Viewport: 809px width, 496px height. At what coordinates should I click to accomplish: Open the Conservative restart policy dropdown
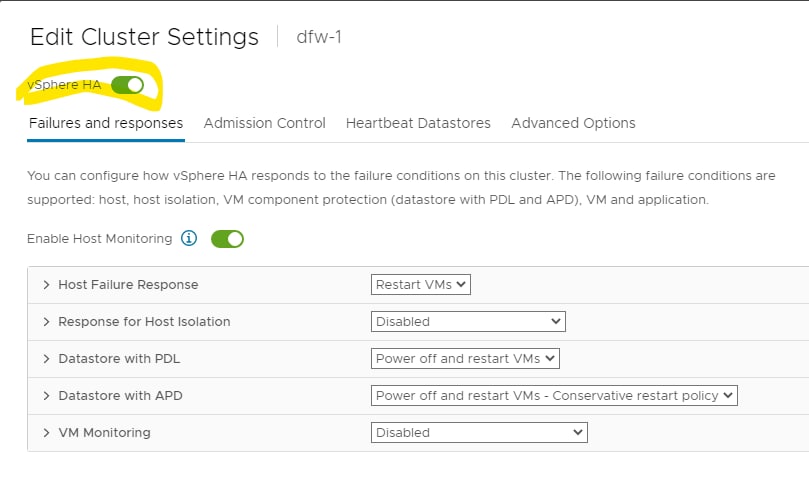(554, 396)
